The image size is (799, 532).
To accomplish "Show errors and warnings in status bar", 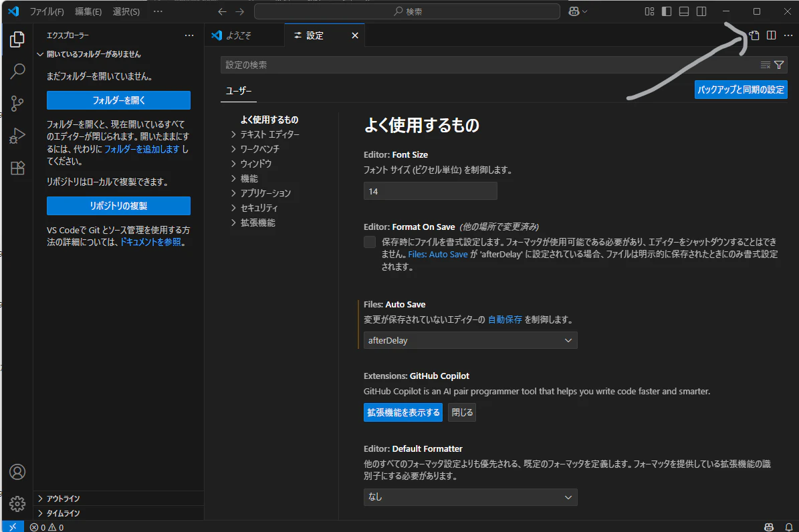I will (x=47, y=527).
